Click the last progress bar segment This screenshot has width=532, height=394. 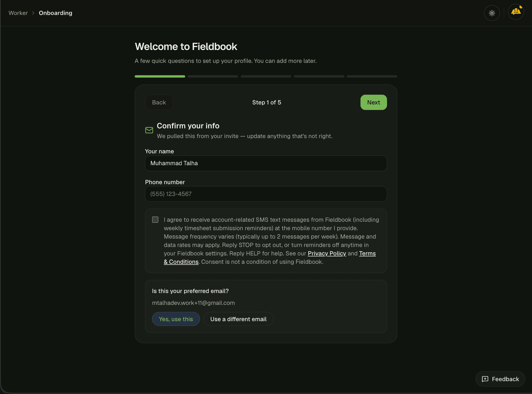[x=372, y=77]
